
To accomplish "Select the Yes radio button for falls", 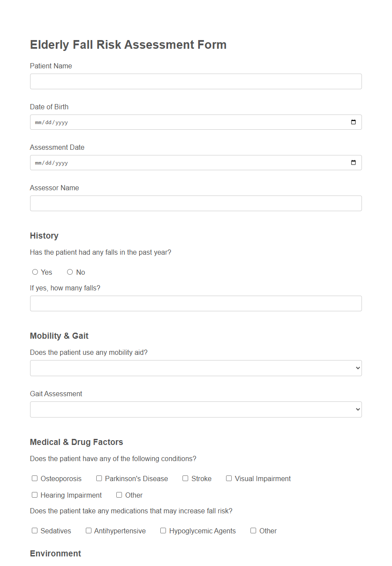I will [x=35, y=272].
